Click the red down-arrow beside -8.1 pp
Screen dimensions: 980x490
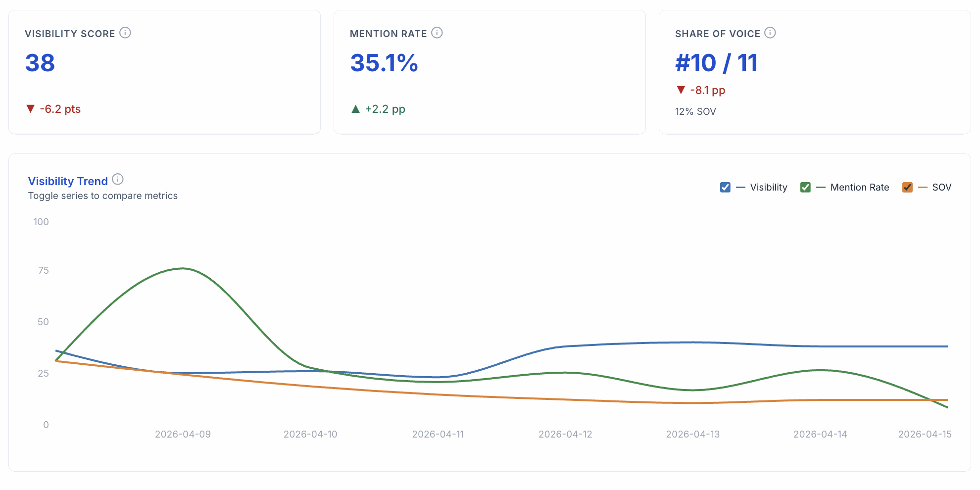[x=681, y=90]
